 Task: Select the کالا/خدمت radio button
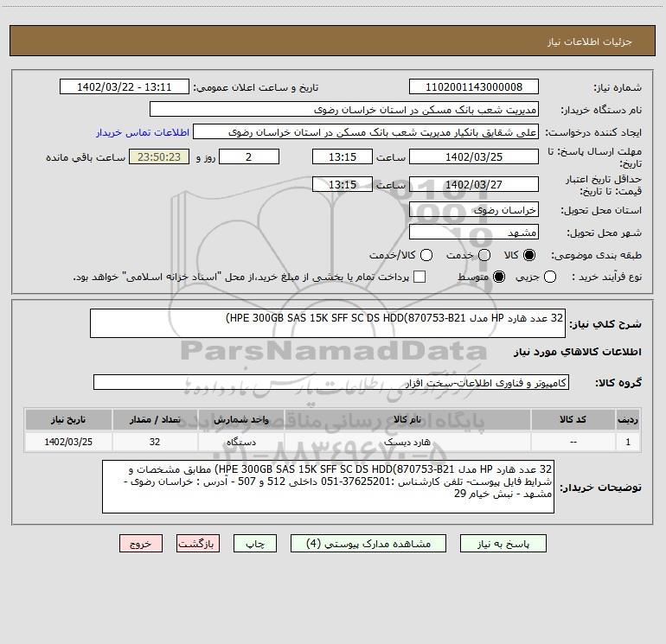pyautogui.click(x=426, y=255)
